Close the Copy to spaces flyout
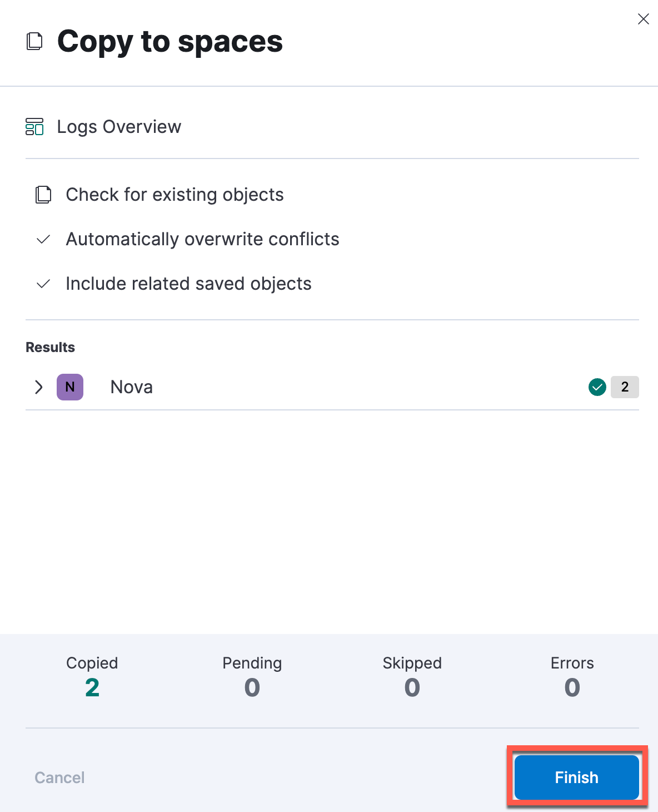Viewport: 658px width, 812px height. click(644, 19)
